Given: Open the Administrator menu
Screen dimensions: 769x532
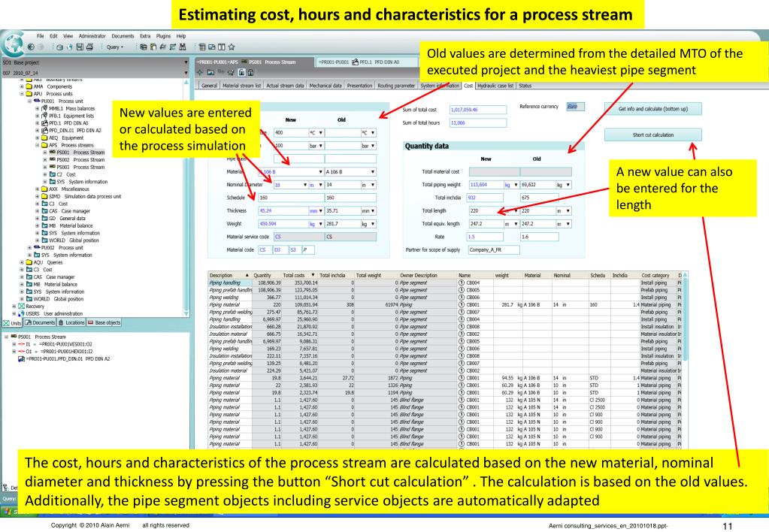Looking at the screenshot, I should (92, 36).
